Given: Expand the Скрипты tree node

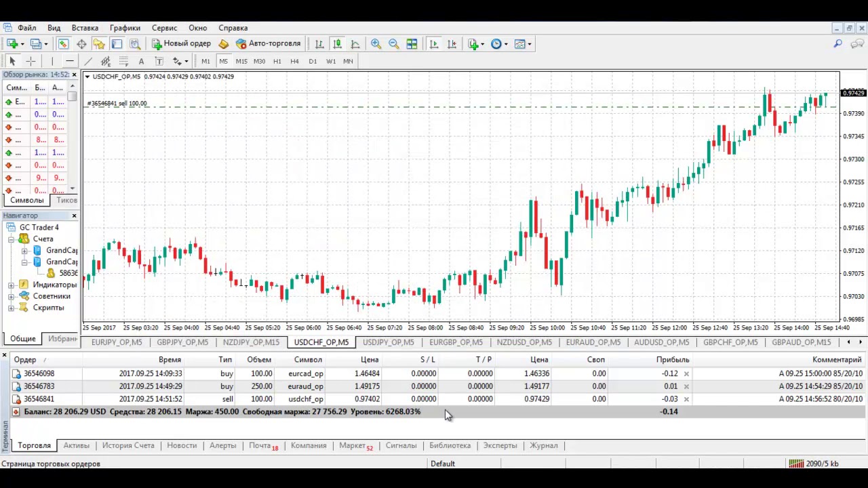Looking at the screenshot, I should click(12, 308).
